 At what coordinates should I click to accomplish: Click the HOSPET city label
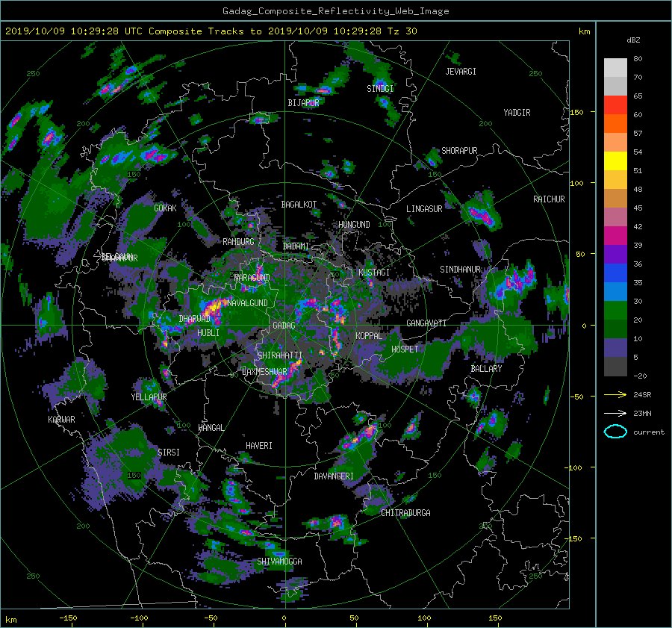pyautogui.click(x=405, y=349)
